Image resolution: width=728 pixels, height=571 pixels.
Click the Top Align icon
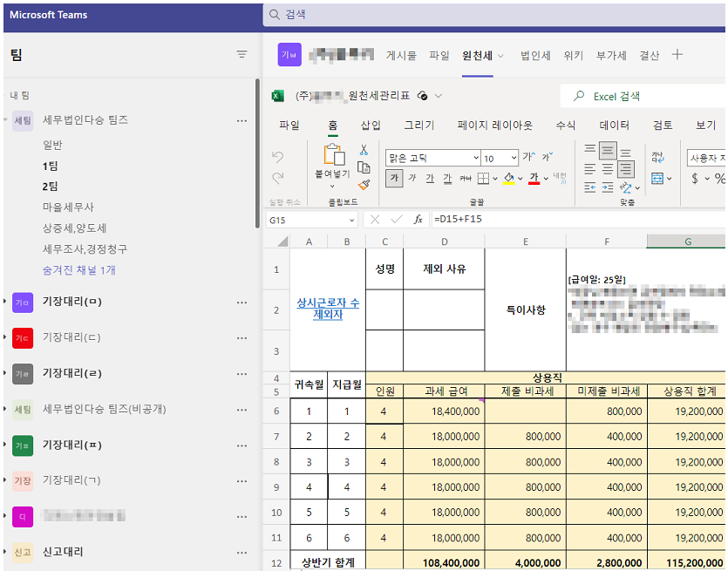[x=590, y=148]
